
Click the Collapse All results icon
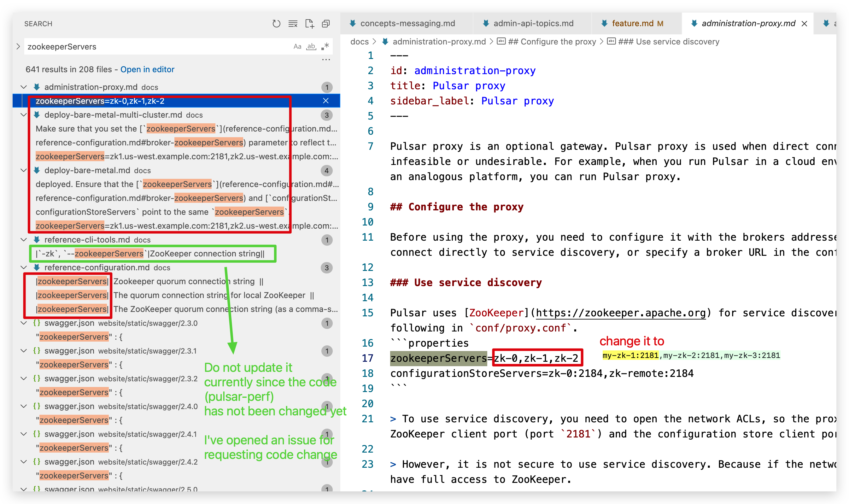pyautogui.click(x=326, y=24)
